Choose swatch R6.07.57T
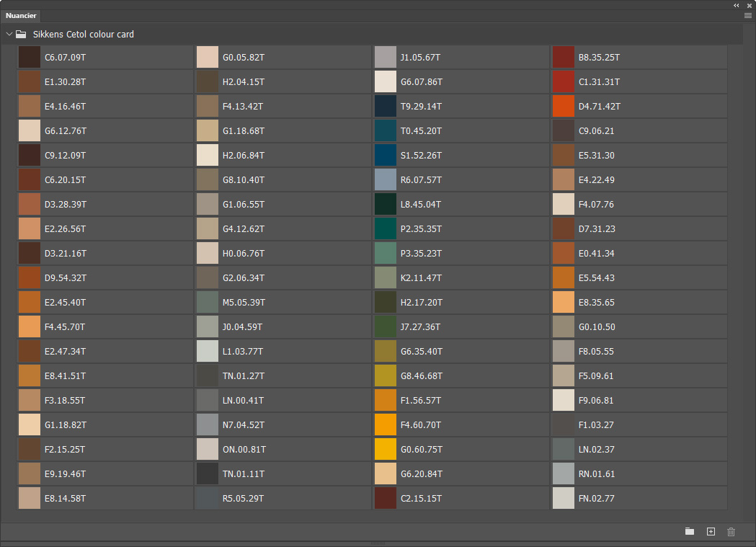 386,179
